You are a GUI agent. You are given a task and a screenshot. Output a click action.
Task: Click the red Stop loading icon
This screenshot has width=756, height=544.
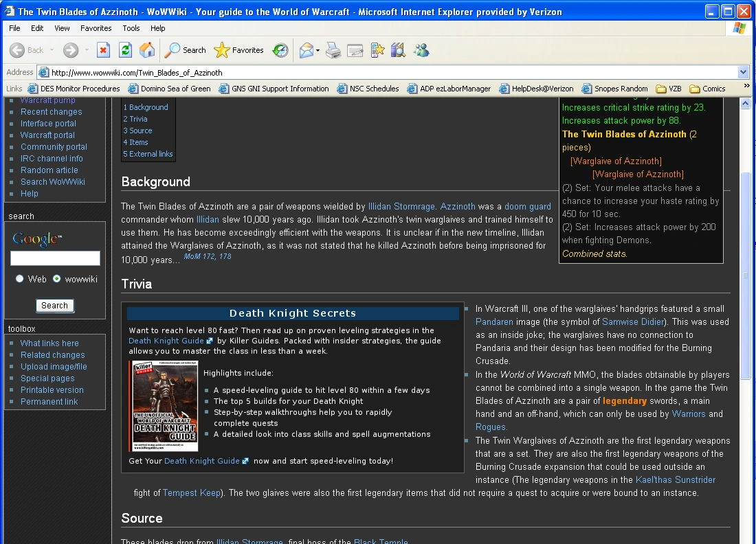click(104, 50)
